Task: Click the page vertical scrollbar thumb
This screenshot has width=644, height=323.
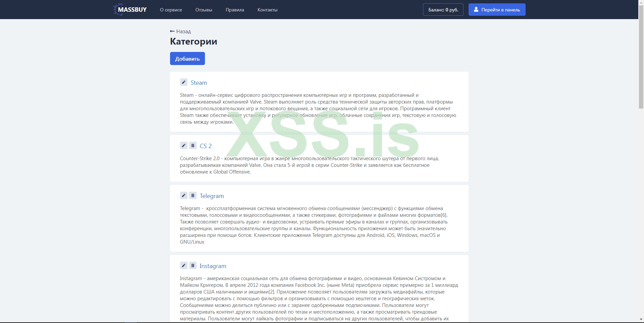Action: [x=641, y=57]
